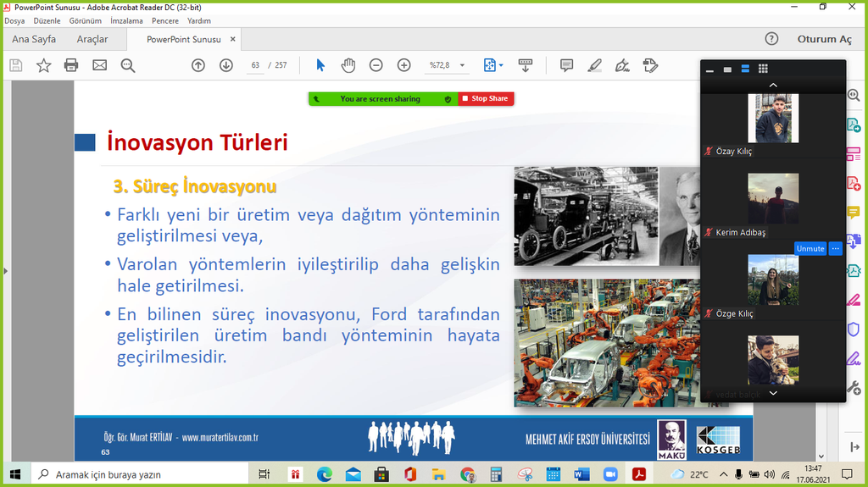Open the create PDF sidebar tool

pyautogui.click(x=854, y=183)
